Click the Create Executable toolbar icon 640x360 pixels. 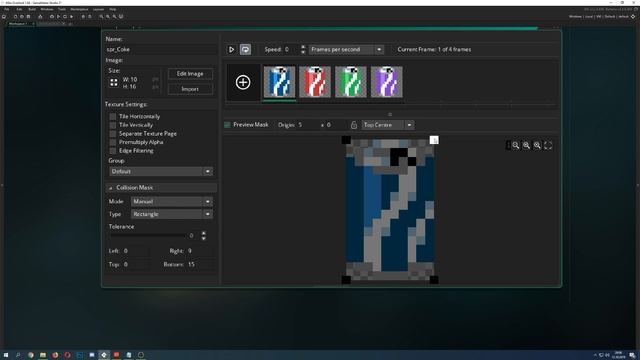click(40, 17)
